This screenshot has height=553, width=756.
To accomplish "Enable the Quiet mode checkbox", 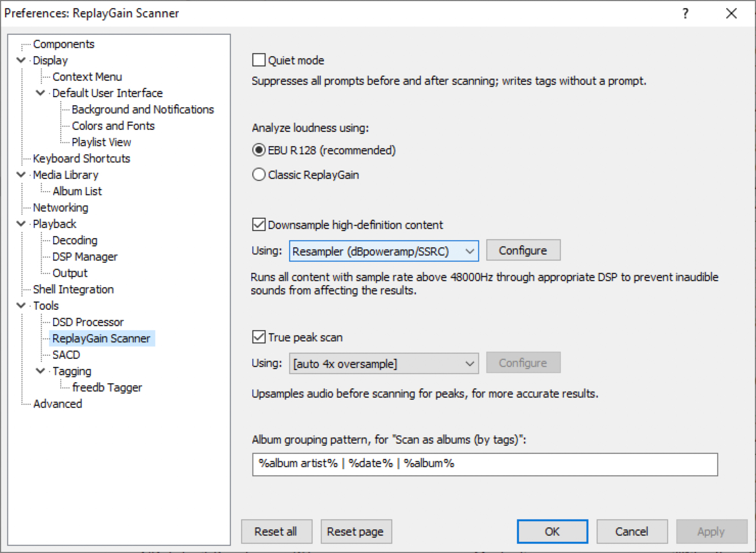I will click(259, 60).
